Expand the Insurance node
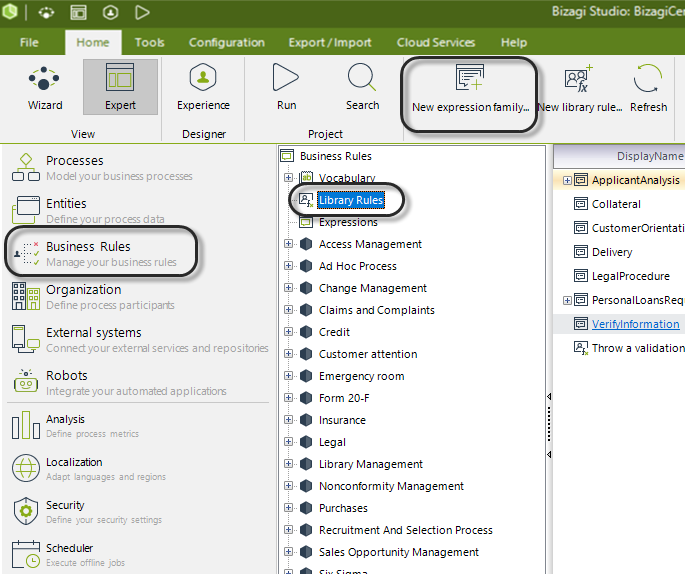 click(x=288, y=419)
